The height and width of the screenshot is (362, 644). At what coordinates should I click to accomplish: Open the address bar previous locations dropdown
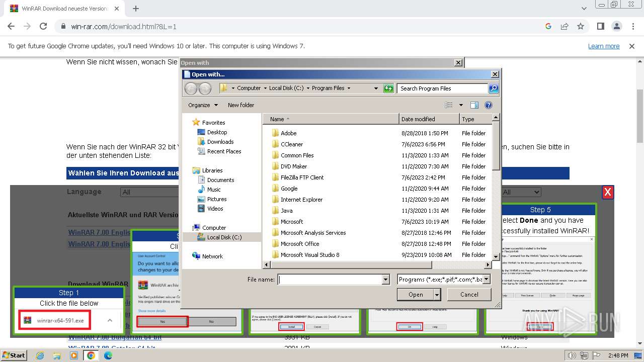tap(376, 88)
